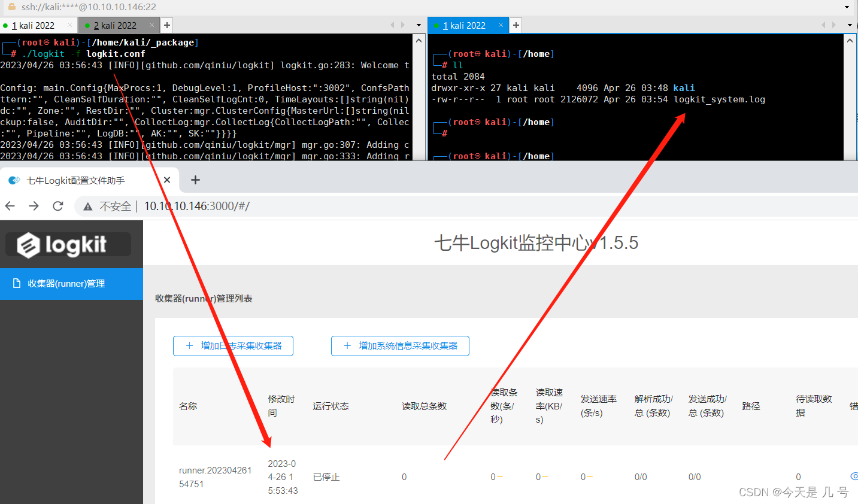The image size is (858, 504).
Task: Go to previous tab in left pane
Action: pos(392,25)
